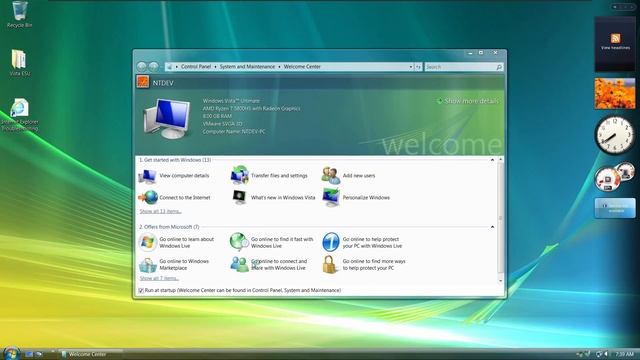Open the Windows Marketplace basket icon
Image resolution: width=640 pixels, height=360 pixels.
[147, 265]
